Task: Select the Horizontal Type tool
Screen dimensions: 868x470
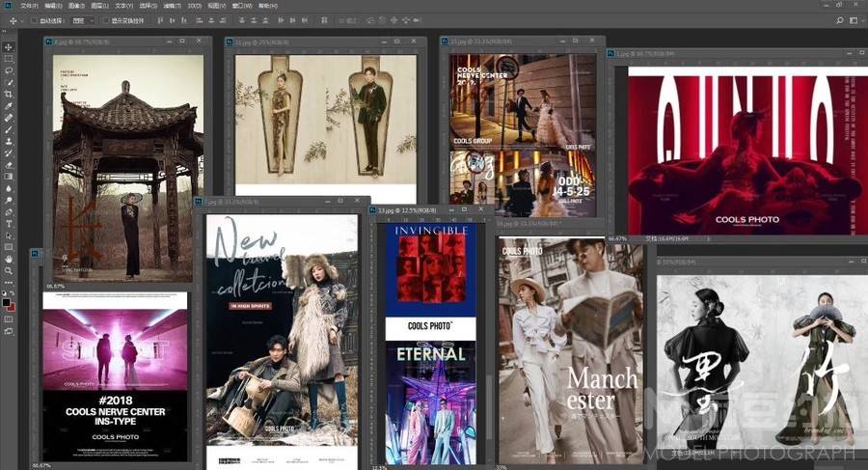Action: pos(9,223)
